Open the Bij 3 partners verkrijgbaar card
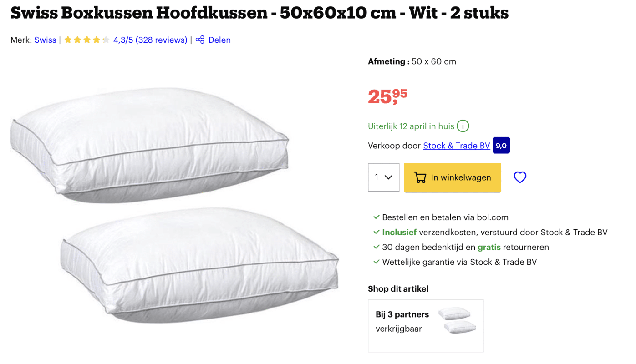Image resolution: width=636 pixels, height=364 pixels. point(426,326)
